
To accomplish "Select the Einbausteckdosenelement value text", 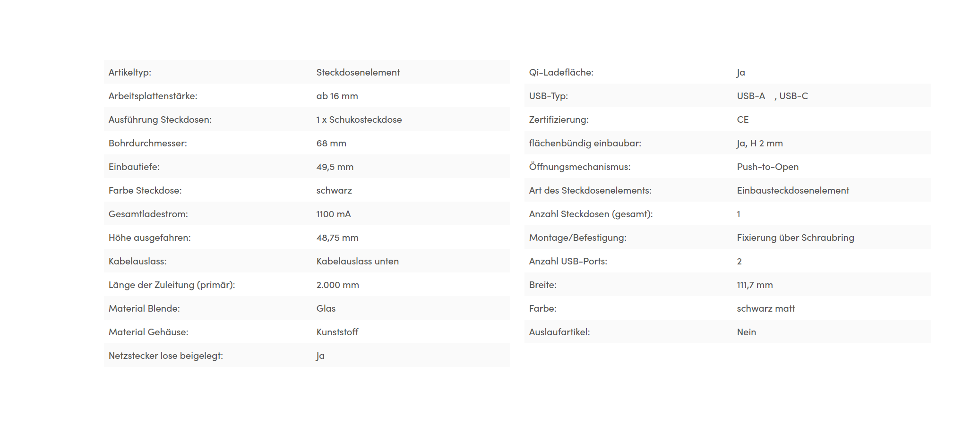I will tap(792, 190).
